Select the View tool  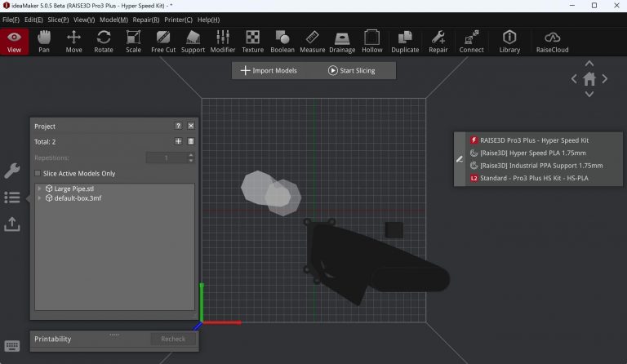[x=15, y=42]
